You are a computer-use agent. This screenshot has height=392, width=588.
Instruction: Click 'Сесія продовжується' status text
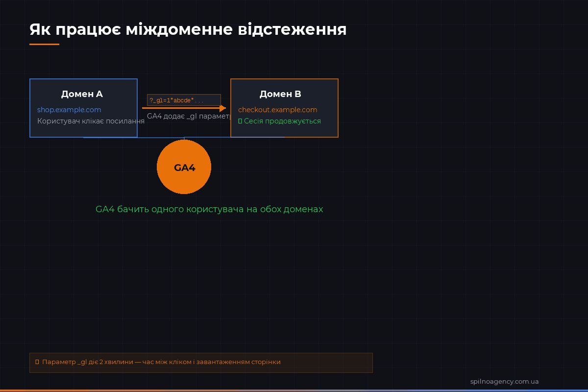[282, 121]
